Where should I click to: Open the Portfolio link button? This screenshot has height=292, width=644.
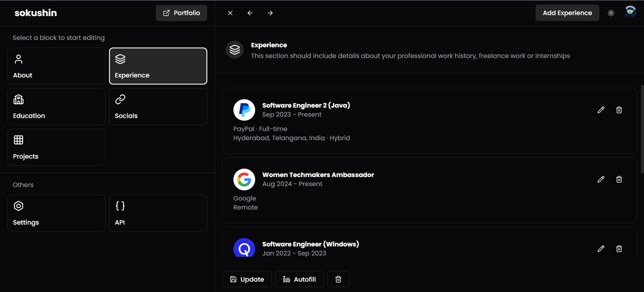point(181,13)
